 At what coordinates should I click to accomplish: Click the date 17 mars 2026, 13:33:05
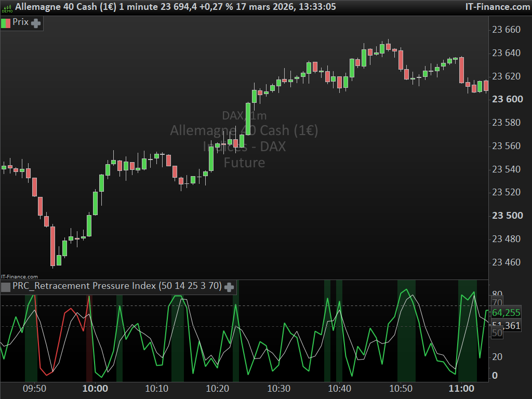pyautogui.click(x=286, y=7)
